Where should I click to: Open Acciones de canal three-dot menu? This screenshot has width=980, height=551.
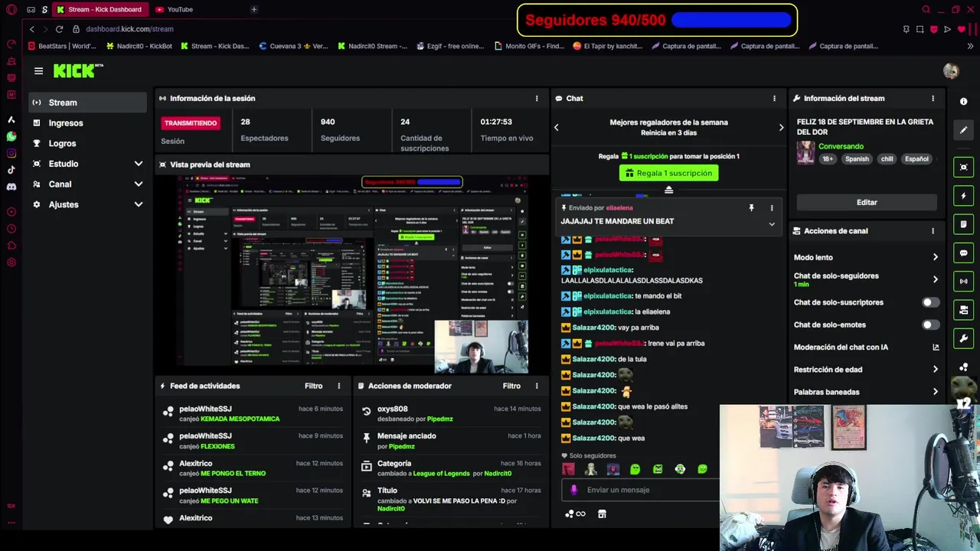[933, 230]
